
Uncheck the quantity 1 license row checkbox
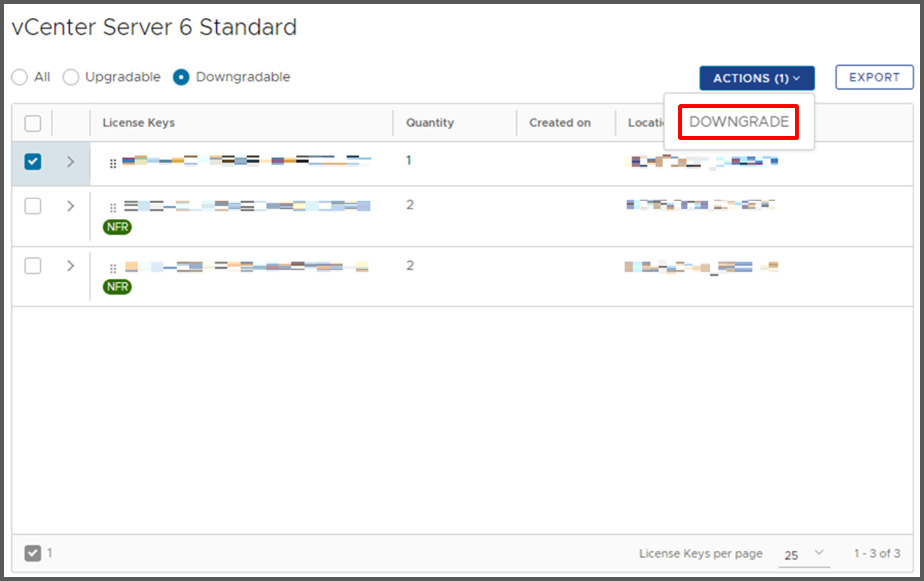coord(33,162)
